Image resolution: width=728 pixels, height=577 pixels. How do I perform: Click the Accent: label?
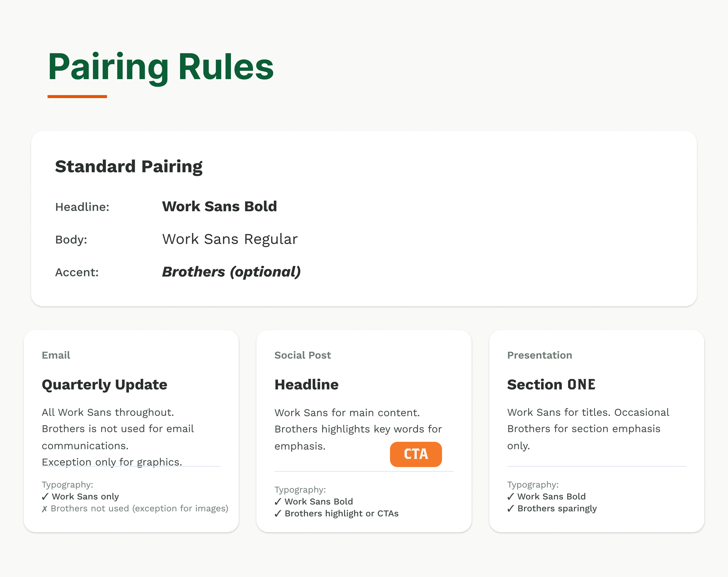tap(77, 272)
